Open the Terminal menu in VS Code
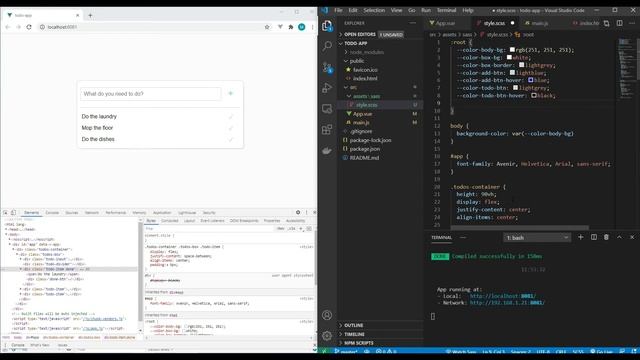This screenshot has width=640, height=360. 447,10
